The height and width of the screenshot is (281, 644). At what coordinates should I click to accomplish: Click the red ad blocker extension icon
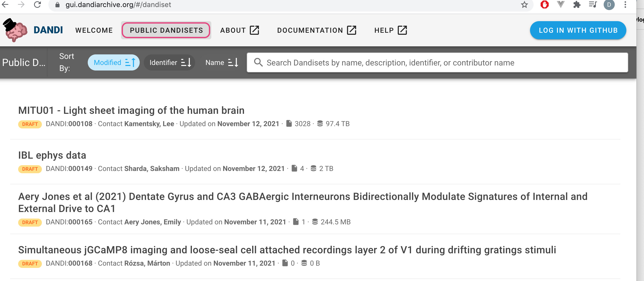tap(544, 5)
